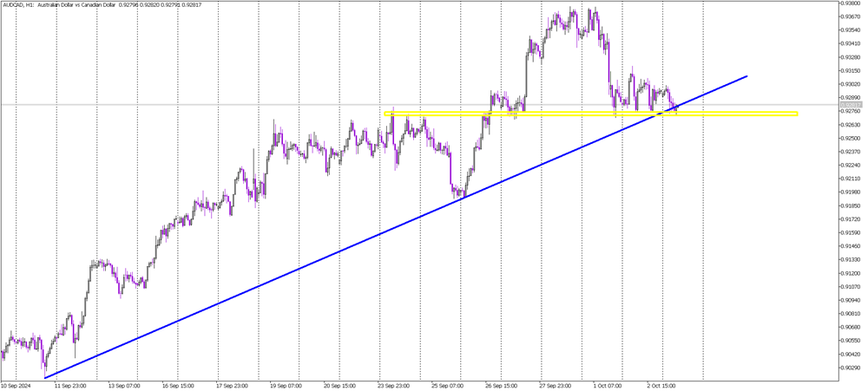Click the 17 Sep 23:00 time label
Viewport: 868px width, 391px height.
(x=231, y=386)
